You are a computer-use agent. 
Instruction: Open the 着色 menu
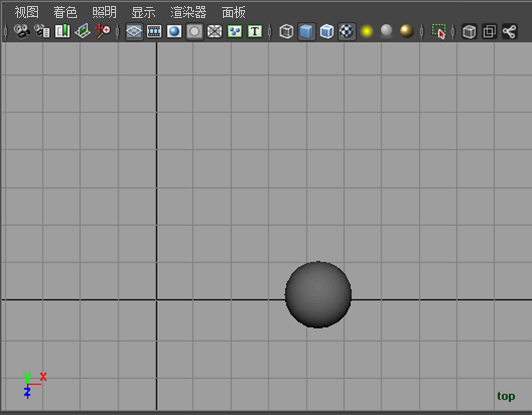point(65,13)
